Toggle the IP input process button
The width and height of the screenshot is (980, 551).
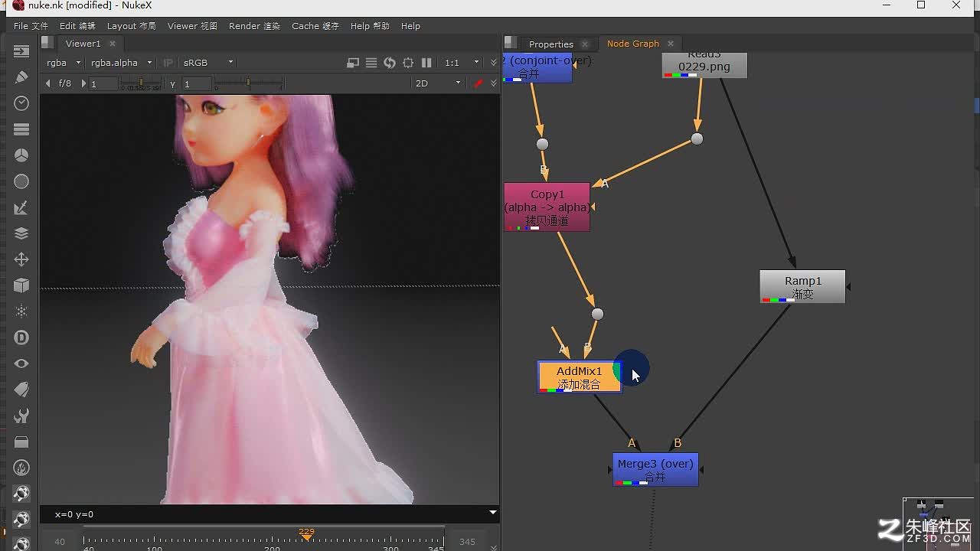coord(168,63)
